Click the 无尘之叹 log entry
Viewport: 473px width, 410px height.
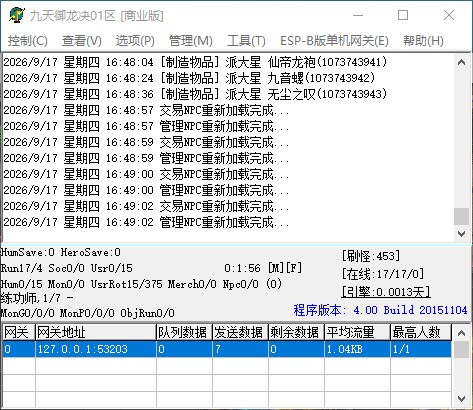(x=195, y=94)
